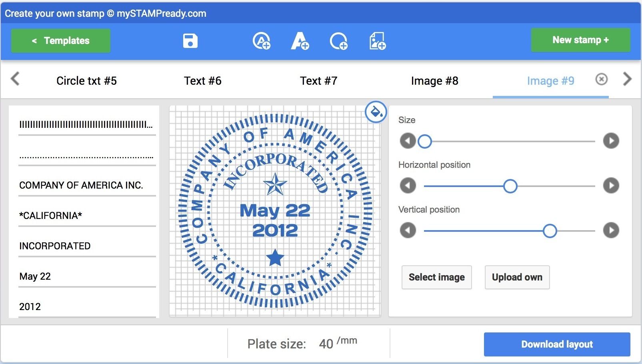Click the save floppy disk icon
The width and height of the screenshot is (642, 364).
point(190,41)
